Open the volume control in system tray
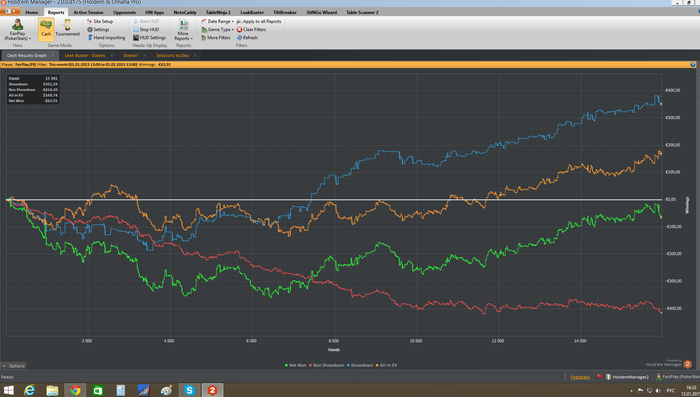Image resolution: width=700 pixels, height=397 pixels. coord(658,391)
